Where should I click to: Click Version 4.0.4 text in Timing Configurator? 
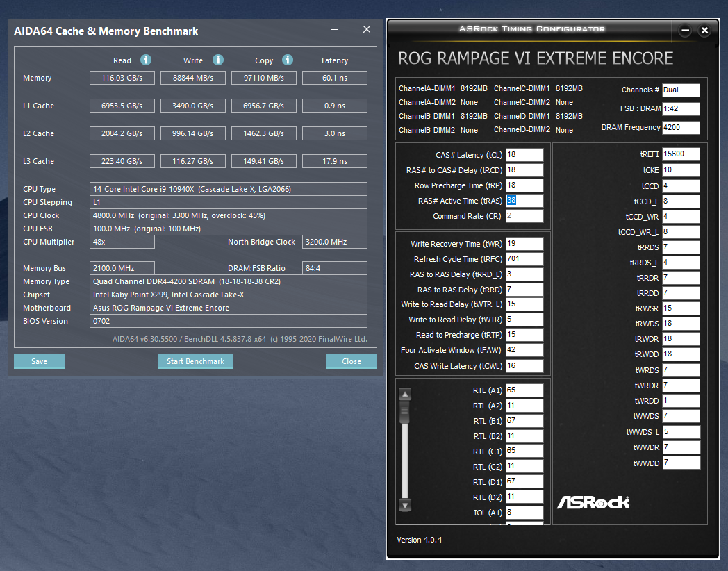tap(420, 540)
